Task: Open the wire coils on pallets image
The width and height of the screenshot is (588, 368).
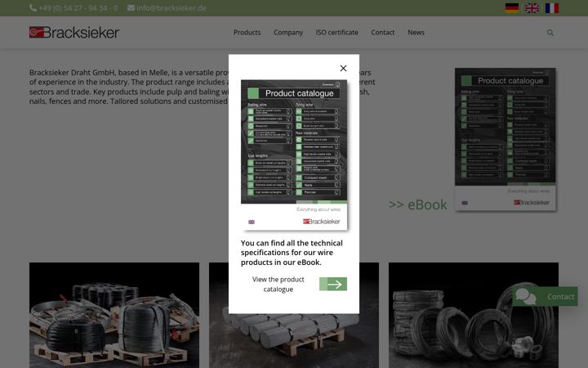Action: (x=114, y=315)
